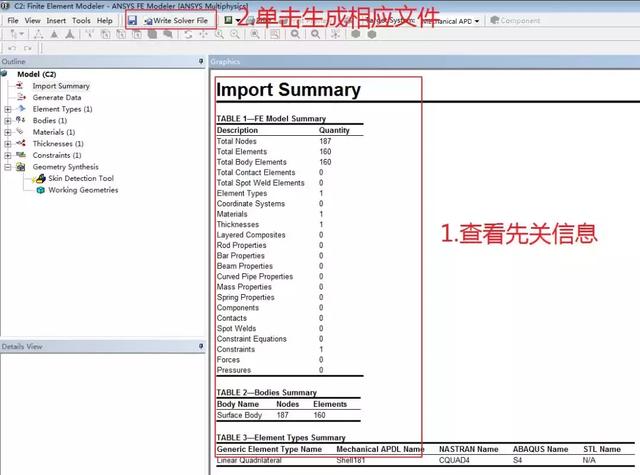Click the Import Summary tree icon

(x=20, y=86)
